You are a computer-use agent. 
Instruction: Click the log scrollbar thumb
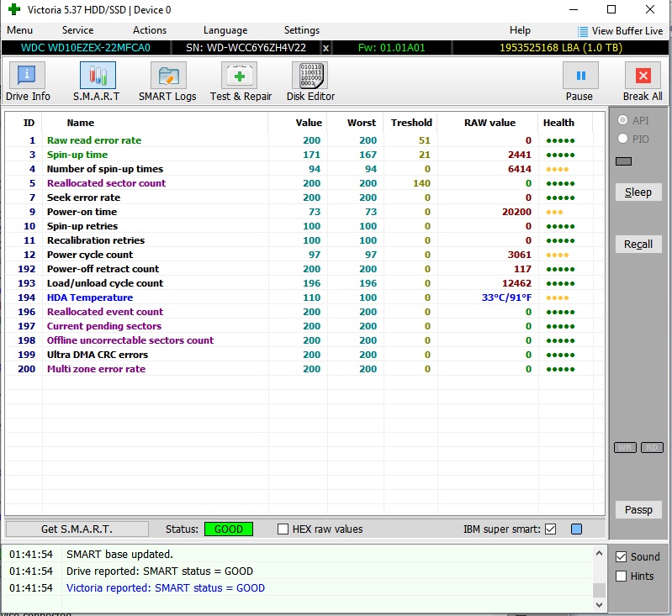point(599,590)
